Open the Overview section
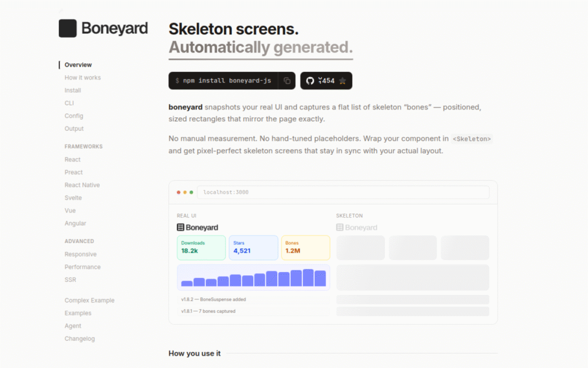 (x=78, y=65)
